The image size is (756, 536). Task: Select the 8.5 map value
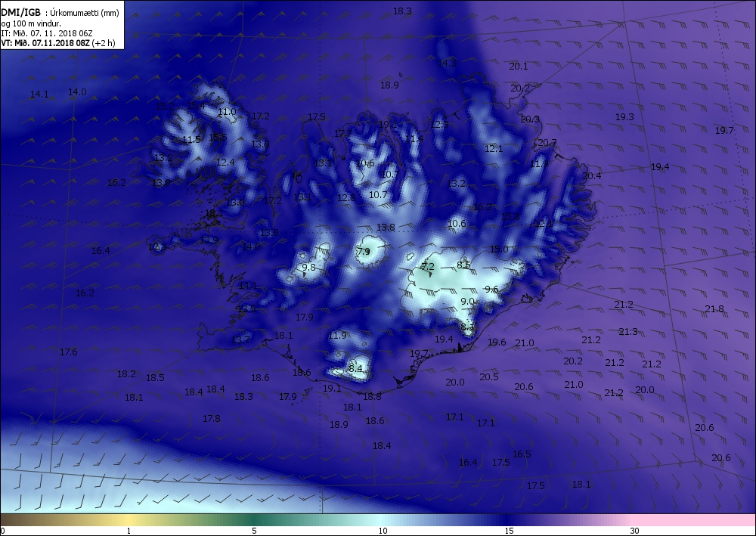(x=463, y=265)
